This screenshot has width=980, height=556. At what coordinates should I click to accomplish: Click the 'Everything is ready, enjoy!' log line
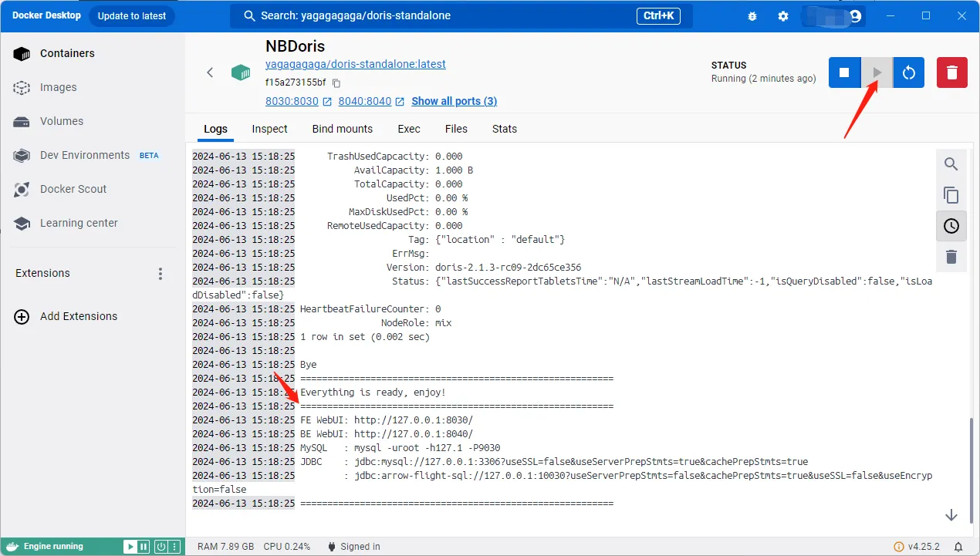point(373,393)
